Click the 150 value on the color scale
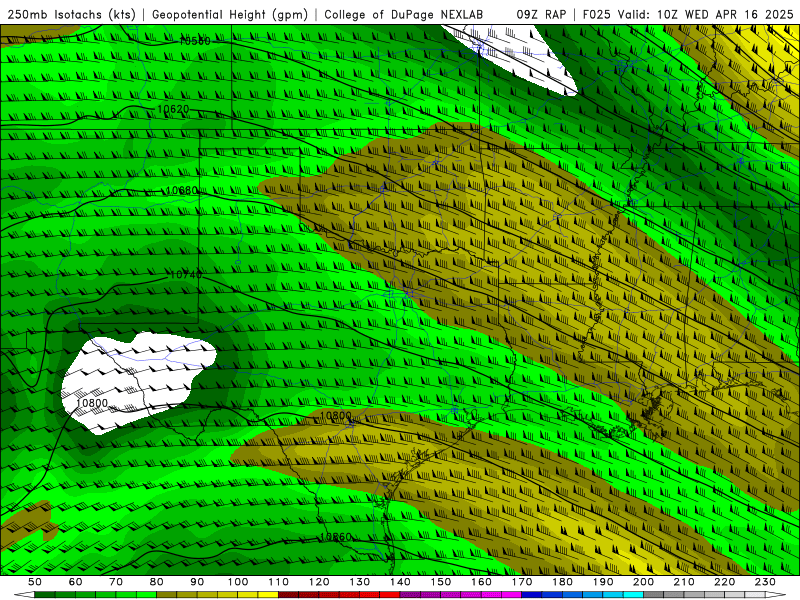The width and height of the screenshot is (800, 600). tap(441, 582)
